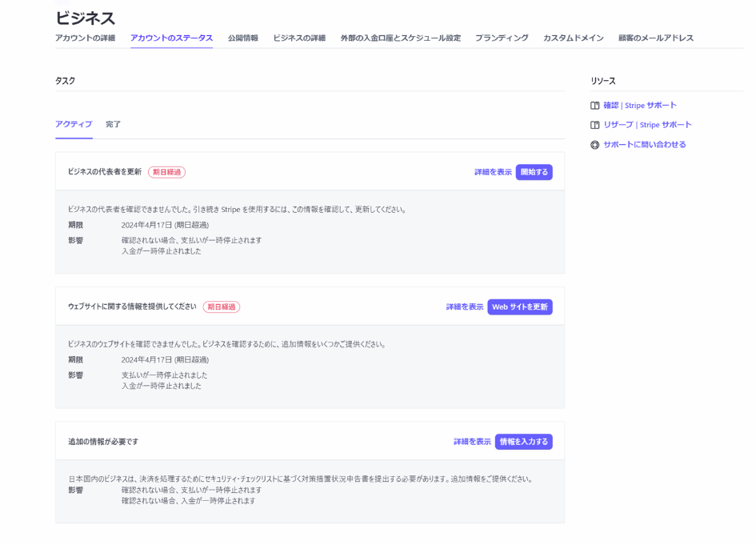The height and width of the screenshot is (545, 756).
Task: Expand 詳細を表示 for 追加の情報が必要です
Action: pos(472,442)
